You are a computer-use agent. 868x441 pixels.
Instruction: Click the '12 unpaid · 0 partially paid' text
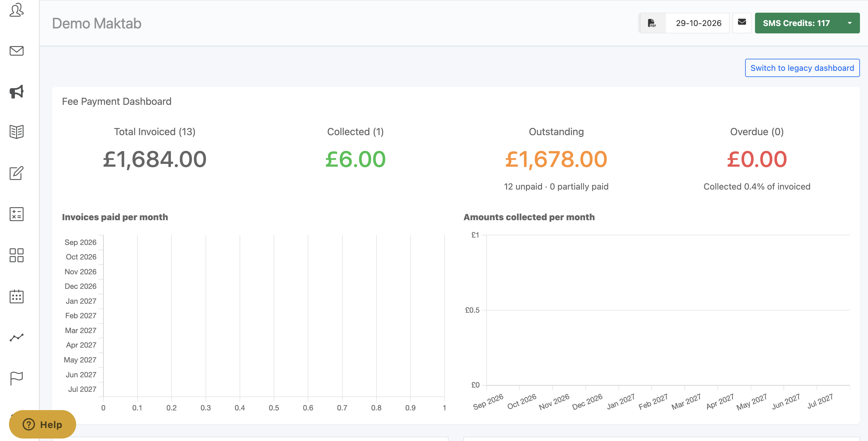pyautogui.click(x=556, y=186)
